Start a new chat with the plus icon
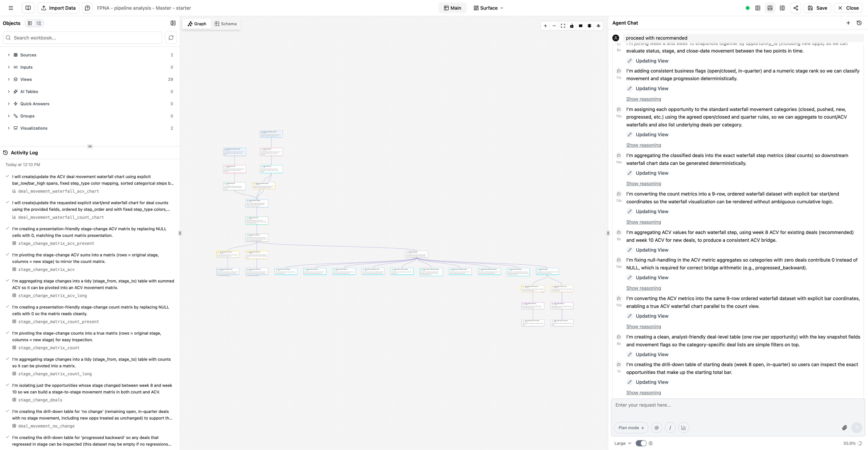Image resolution: width=868 pixels, height=450 pixels. tap(849, 23)
